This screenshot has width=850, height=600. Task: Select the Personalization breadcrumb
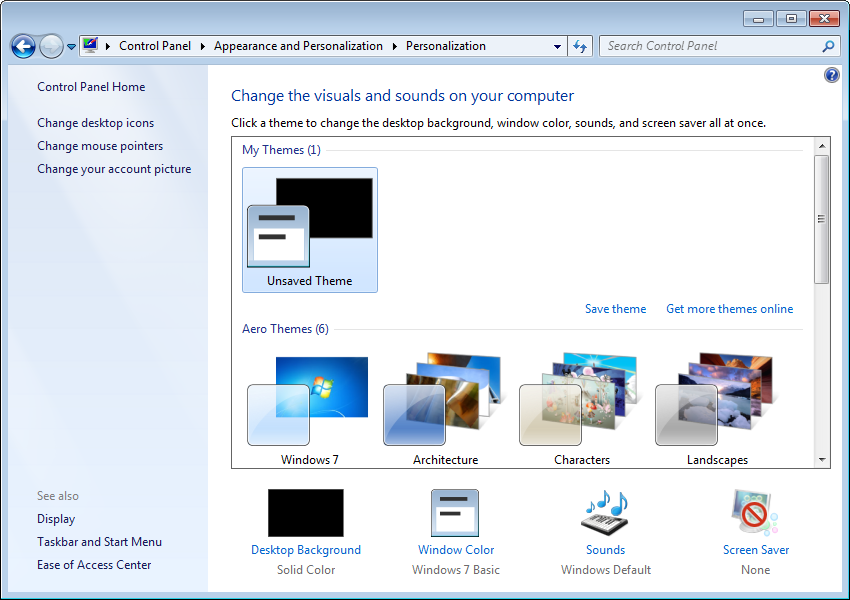tap(446, 46)
